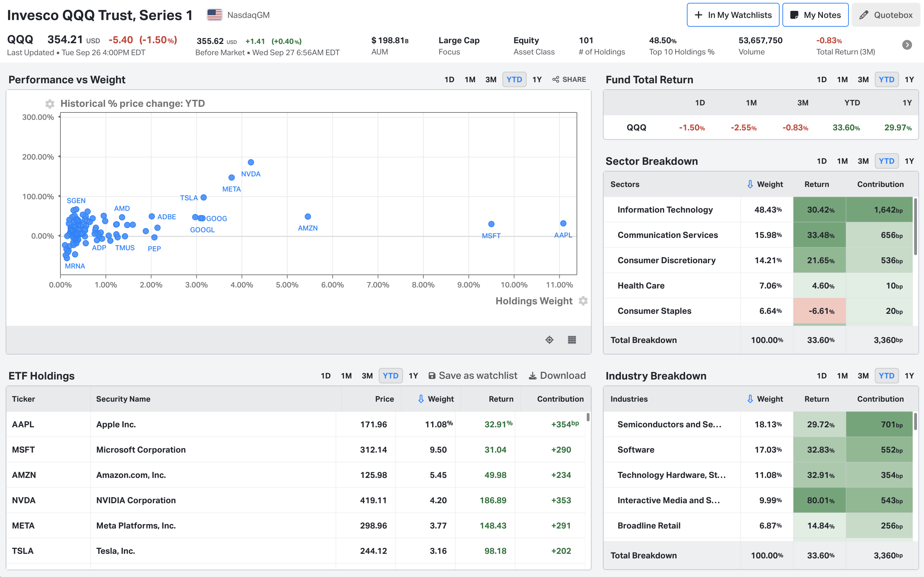This screenshot has height=577, width=924.
Task: Click the Industry Breakdown scrollbar
Action: point(916,421)
